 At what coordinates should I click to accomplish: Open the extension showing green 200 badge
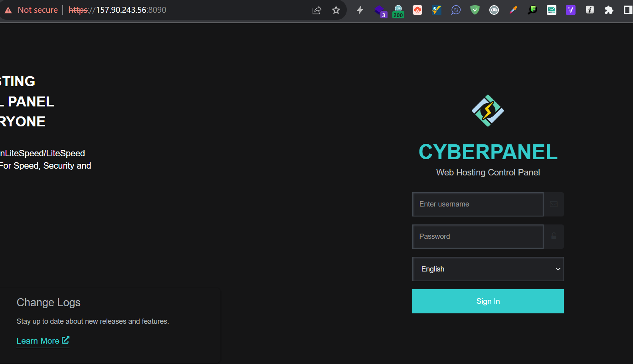tap(398, 11)
